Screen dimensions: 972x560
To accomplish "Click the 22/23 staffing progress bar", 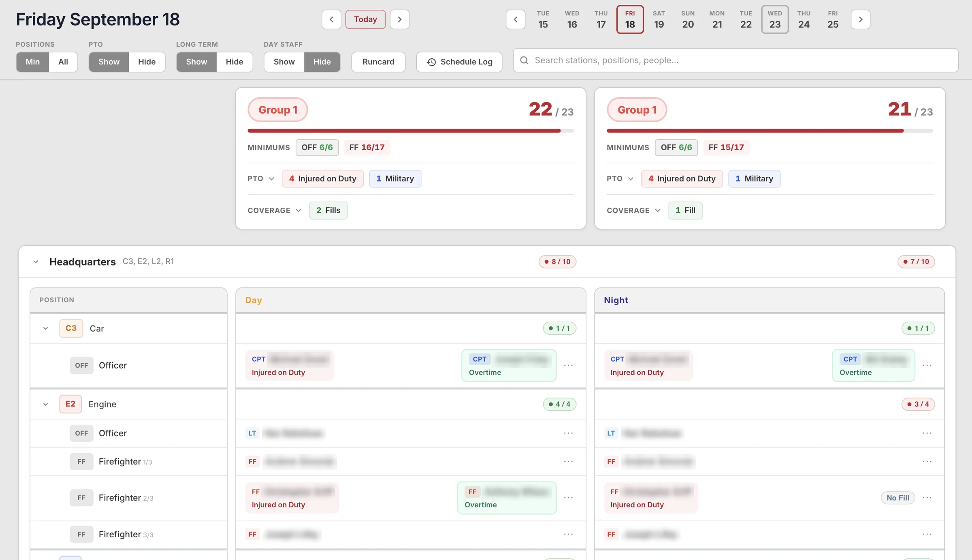I will 411,131.
